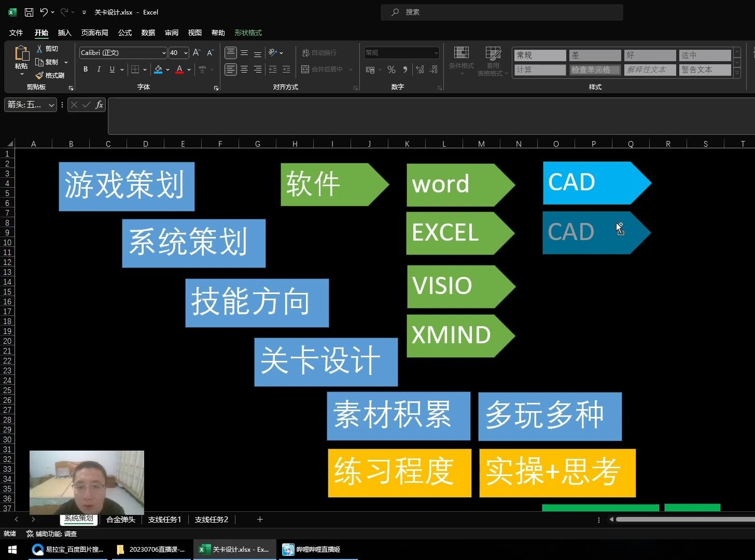Click the text orientation icon
Screen dimensions: 755x560
(273, 53)
